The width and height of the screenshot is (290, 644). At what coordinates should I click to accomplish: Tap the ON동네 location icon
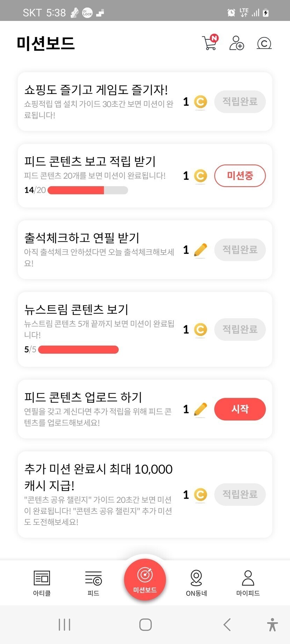coord(196,578)
